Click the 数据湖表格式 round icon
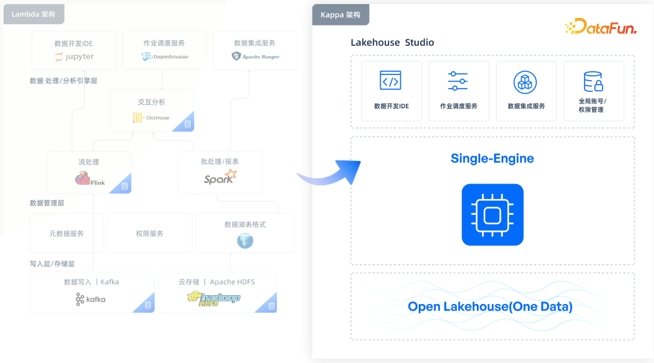The width and height of the screenshot is (654, 363). click(245, 241)
